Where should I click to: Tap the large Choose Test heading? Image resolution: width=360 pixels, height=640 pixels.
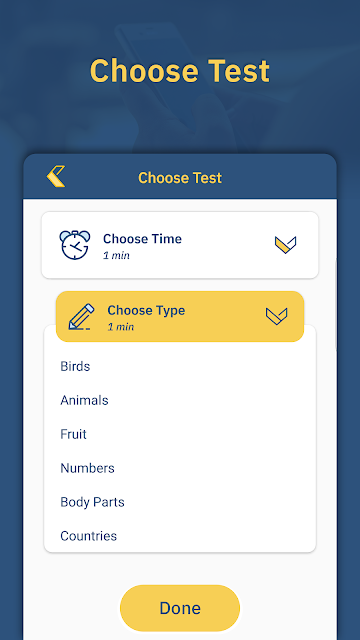[x=180, y=71]
